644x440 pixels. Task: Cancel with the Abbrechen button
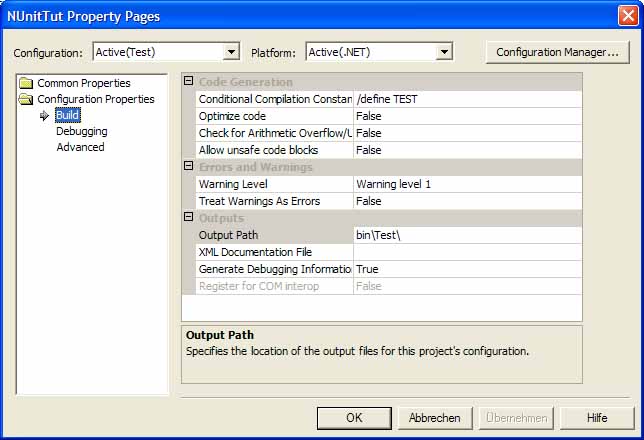click(435, 418)
